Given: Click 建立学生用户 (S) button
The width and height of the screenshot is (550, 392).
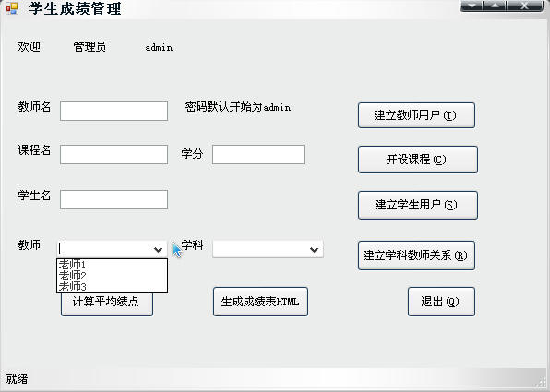Looking at the screenshot, I should (418, 205).
